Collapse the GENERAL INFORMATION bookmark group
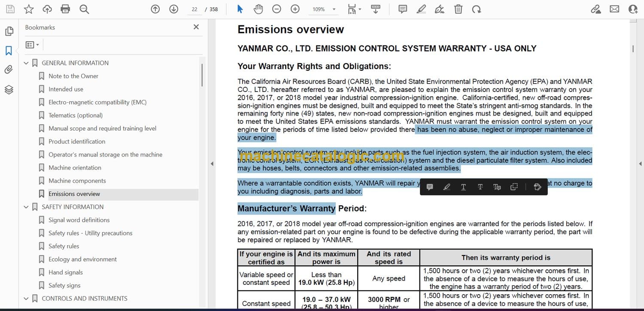Screen dimensions: 644x311 [x=26, y=63]
